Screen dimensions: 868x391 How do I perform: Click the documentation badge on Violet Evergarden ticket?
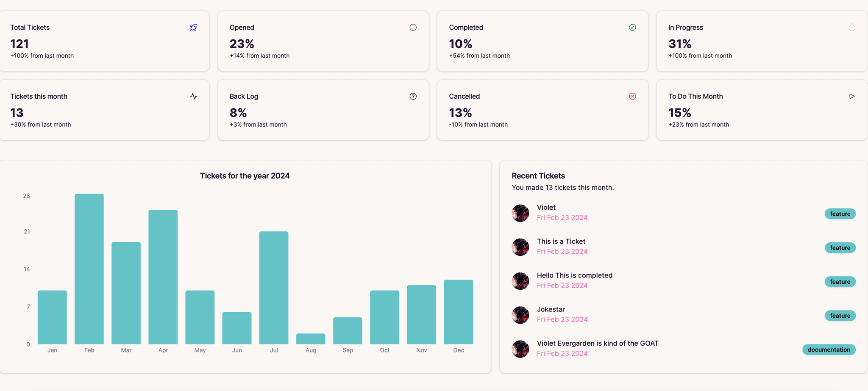(829, 349)
